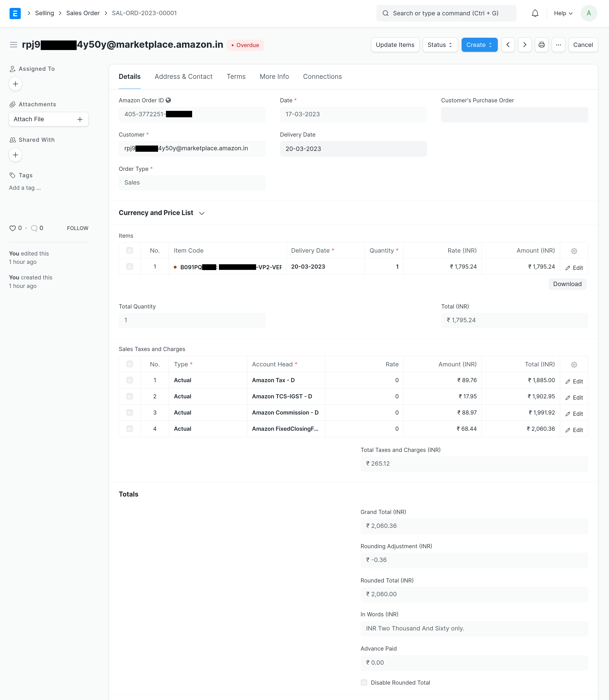Switch to the Address & Contact tab
The width and height of the screenshot is (609, 700).
pyautogui.click(x=184, y=76)
